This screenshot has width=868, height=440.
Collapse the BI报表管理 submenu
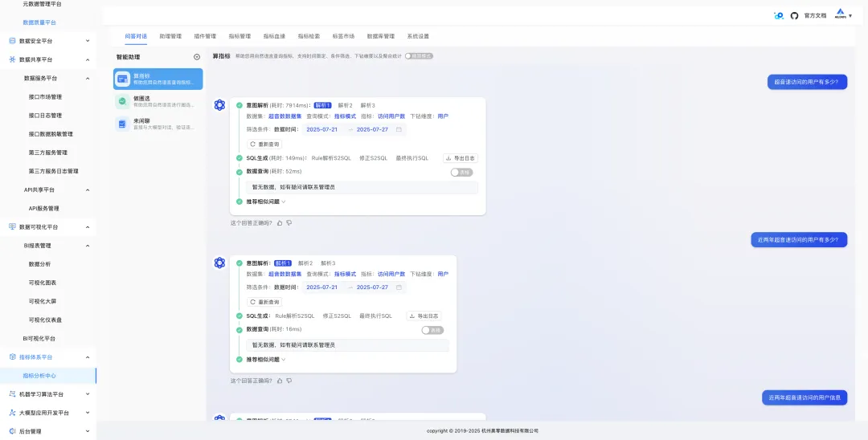[x=88, y=246]
